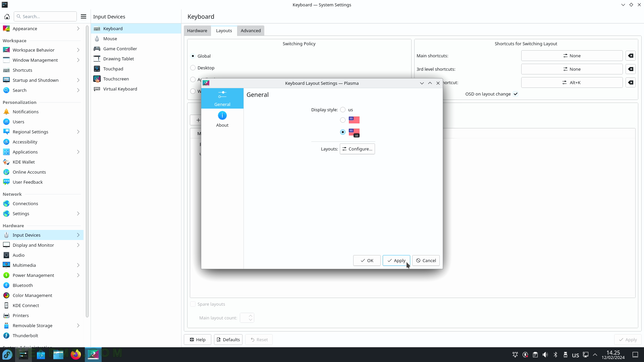Open Touchscreen settings
Image resolution: width=644 pixels, height=362 pixels.
click(136, 79)
